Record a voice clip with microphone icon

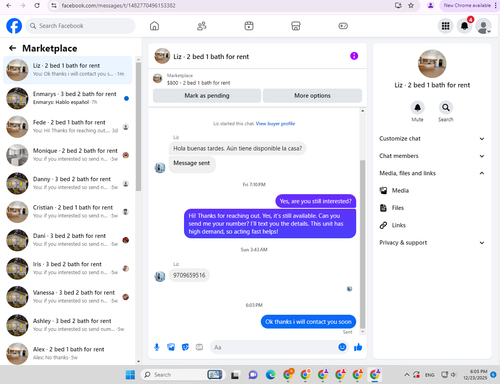coord(157,347)
